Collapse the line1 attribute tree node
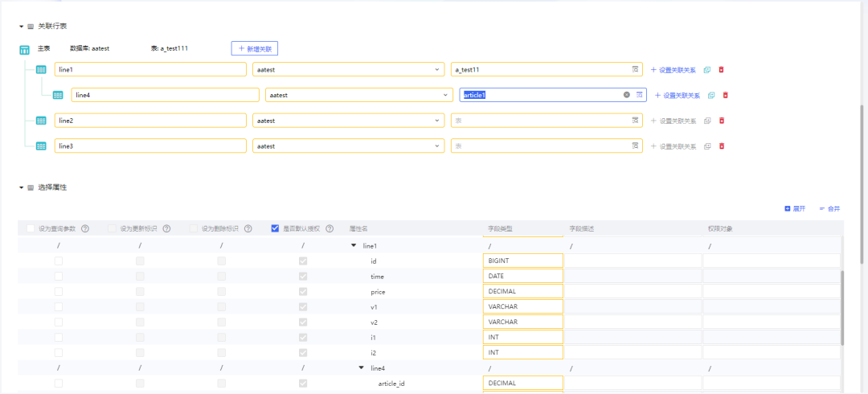The width and height of the screenshot is (868, 394). coord(354,245)
